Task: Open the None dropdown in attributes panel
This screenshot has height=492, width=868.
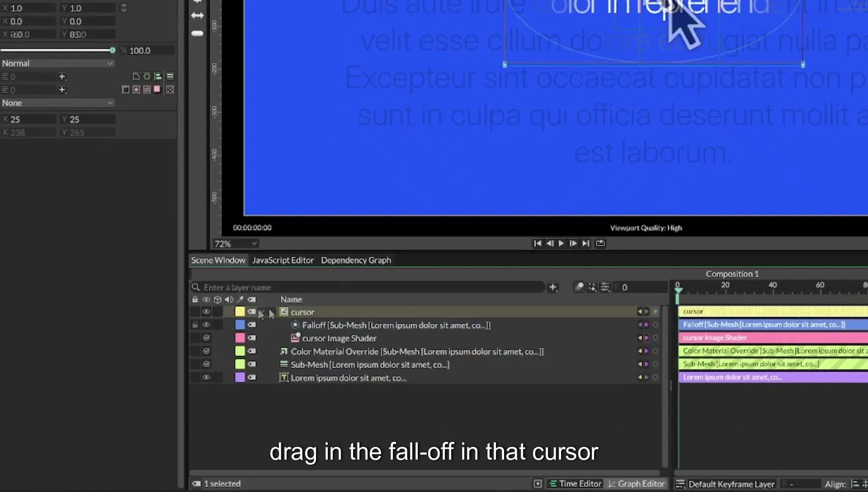Action: tap(57, 103)
